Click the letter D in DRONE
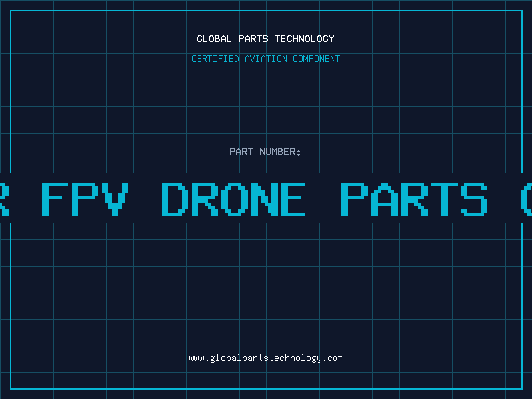This screenshot has height=399, width=532. coord(174,199)
